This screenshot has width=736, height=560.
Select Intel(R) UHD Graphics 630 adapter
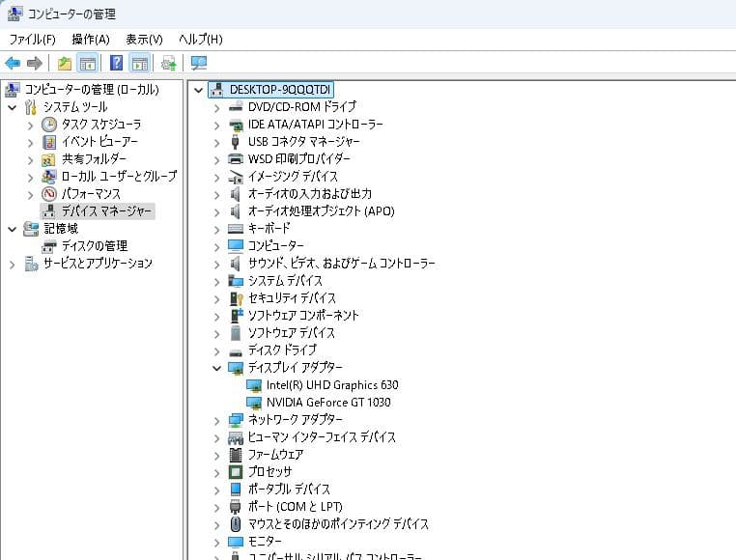click(x=332, y=385)
